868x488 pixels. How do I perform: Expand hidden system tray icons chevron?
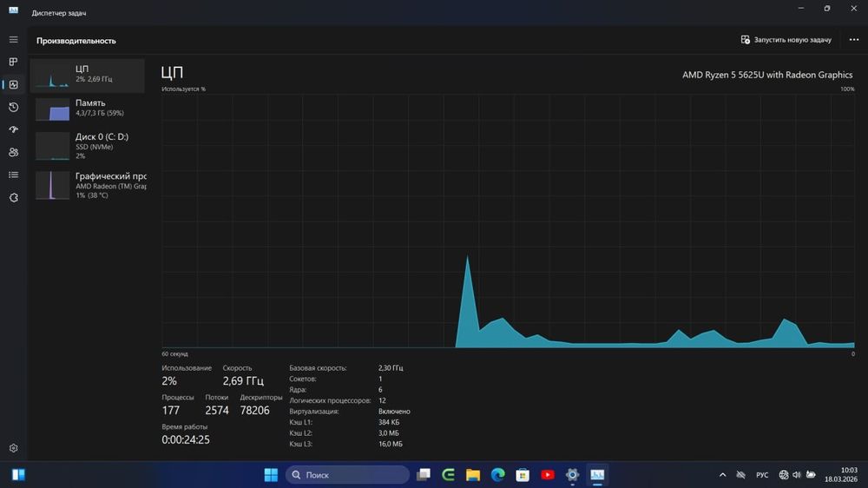point(722,475)
